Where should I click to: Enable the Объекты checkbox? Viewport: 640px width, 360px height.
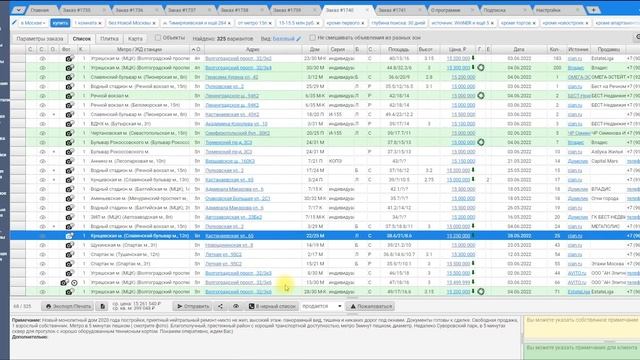click(x=158, y=38)
